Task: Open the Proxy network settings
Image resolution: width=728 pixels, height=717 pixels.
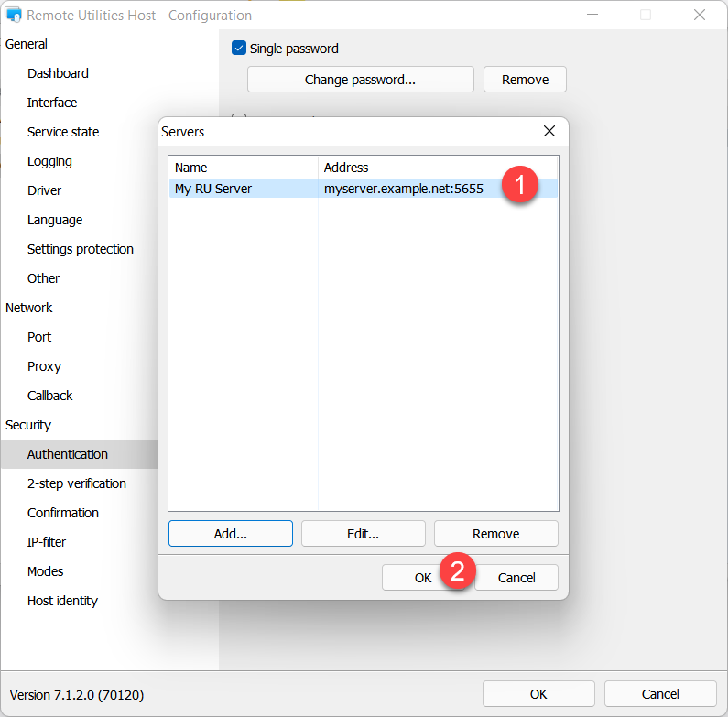Action: click(44, 366)
